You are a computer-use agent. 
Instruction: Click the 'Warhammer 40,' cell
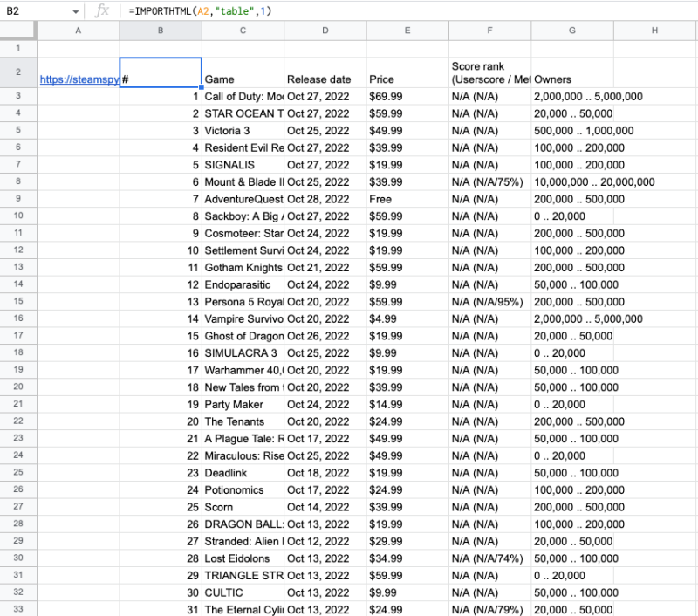243,370
